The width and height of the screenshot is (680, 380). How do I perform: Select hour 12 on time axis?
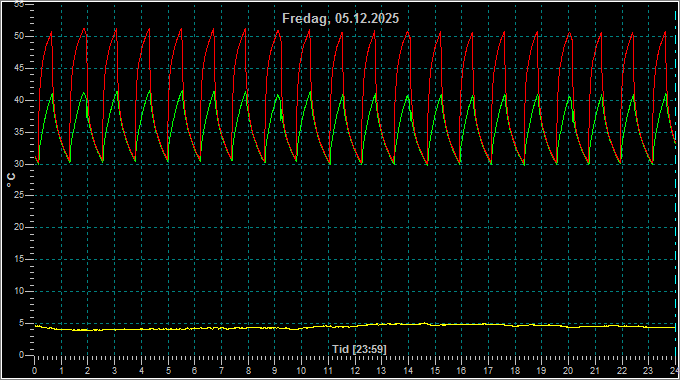tap(355, 371)
